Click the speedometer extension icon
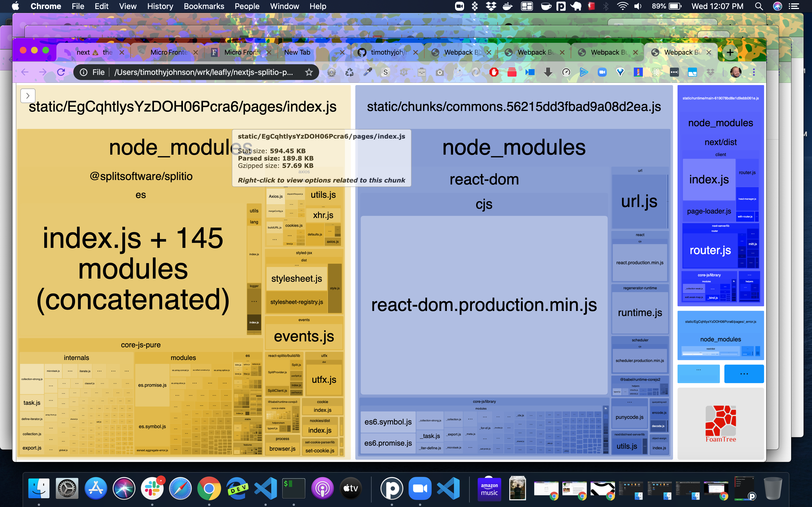 566,72
